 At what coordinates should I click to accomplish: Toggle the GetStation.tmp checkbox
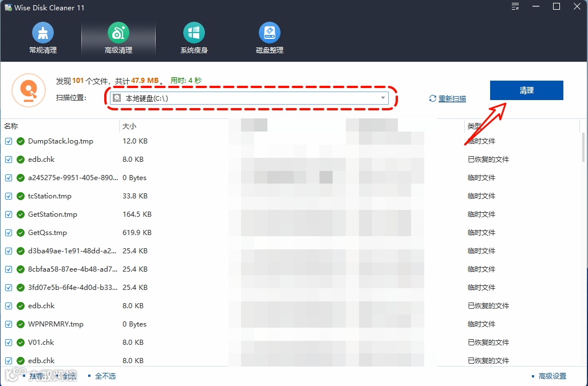tap(9, 214)
